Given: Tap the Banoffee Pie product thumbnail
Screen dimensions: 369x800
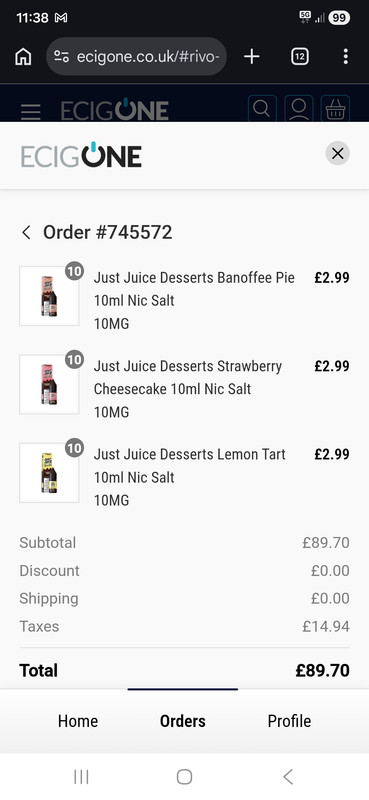Looking at the screenshot, I should pos(49,296).
